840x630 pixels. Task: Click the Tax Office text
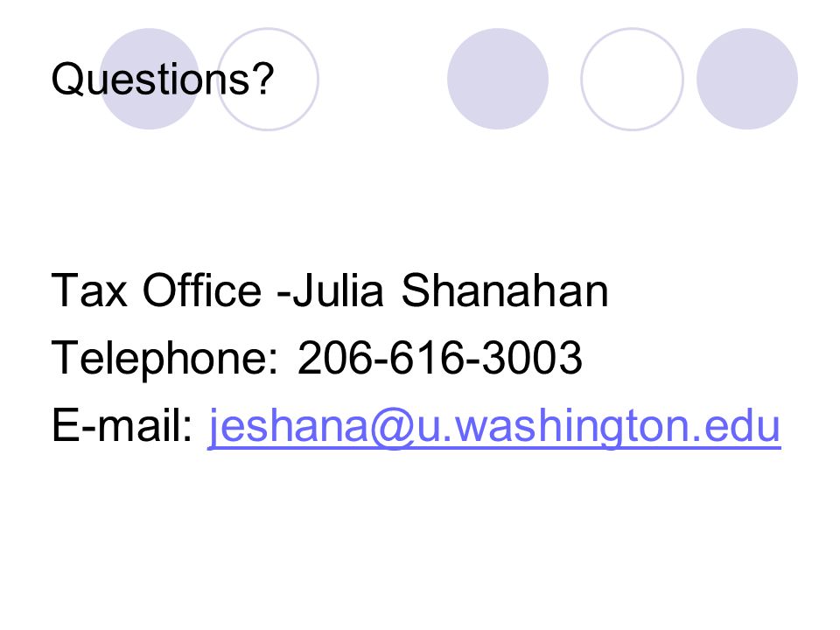(x=157, y=290)
